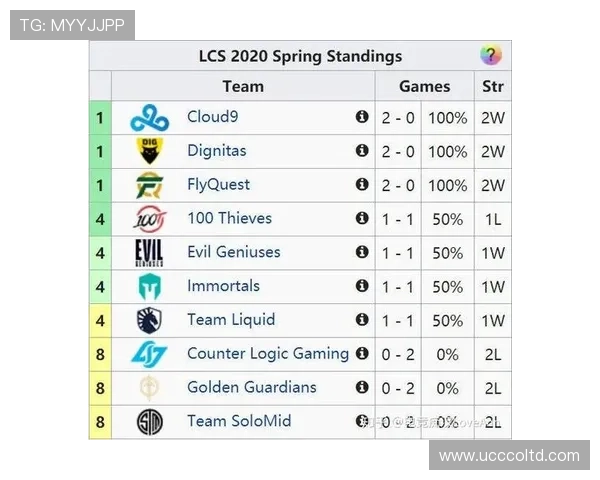
Task: Click the Games column header
Action: pos(424,86)
